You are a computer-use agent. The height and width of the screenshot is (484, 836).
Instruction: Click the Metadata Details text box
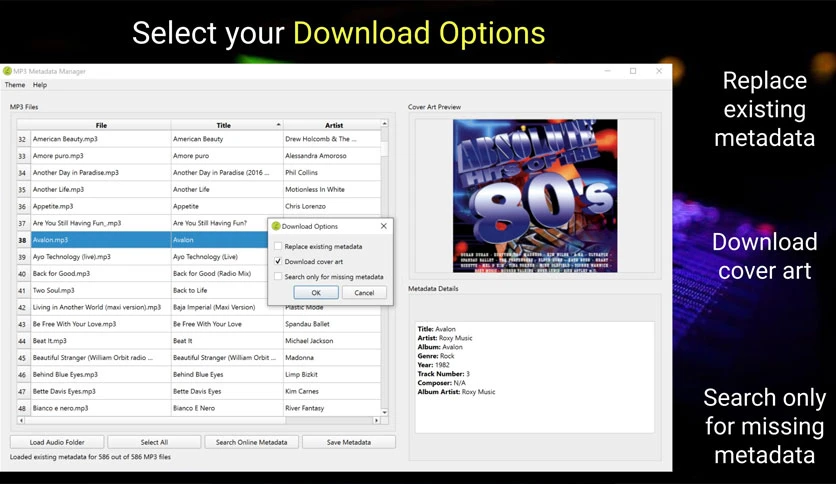pos(535,377)
